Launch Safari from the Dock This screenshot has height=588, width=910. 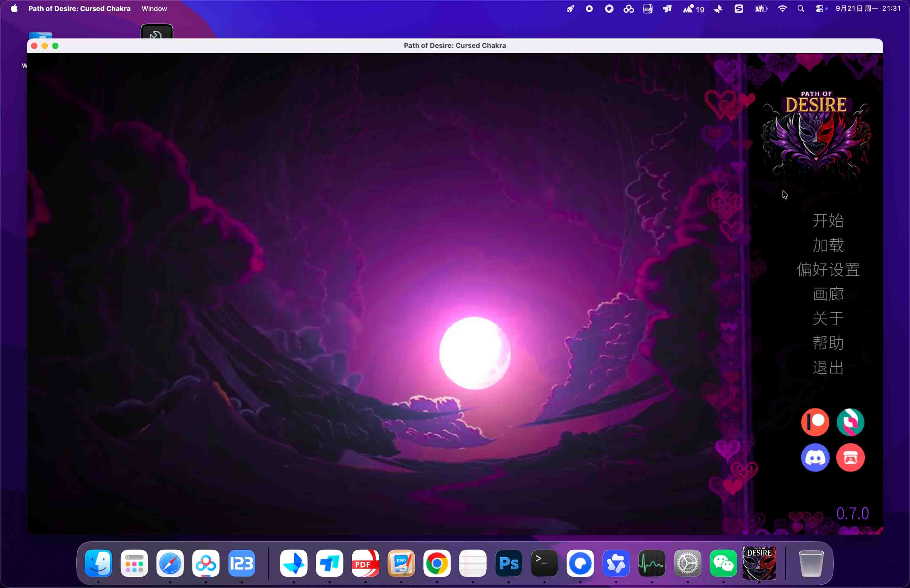click(170, 563)
